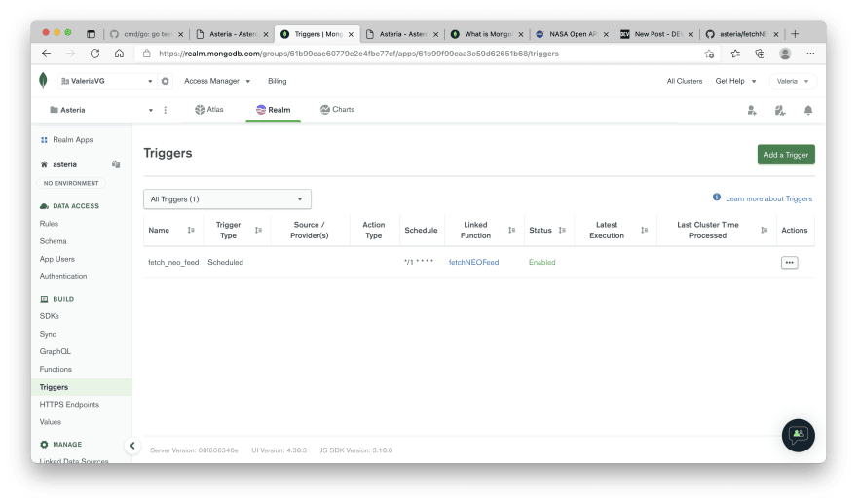Switch to the Atlas tab
857x504 pixels.
[x=209, y=110]
